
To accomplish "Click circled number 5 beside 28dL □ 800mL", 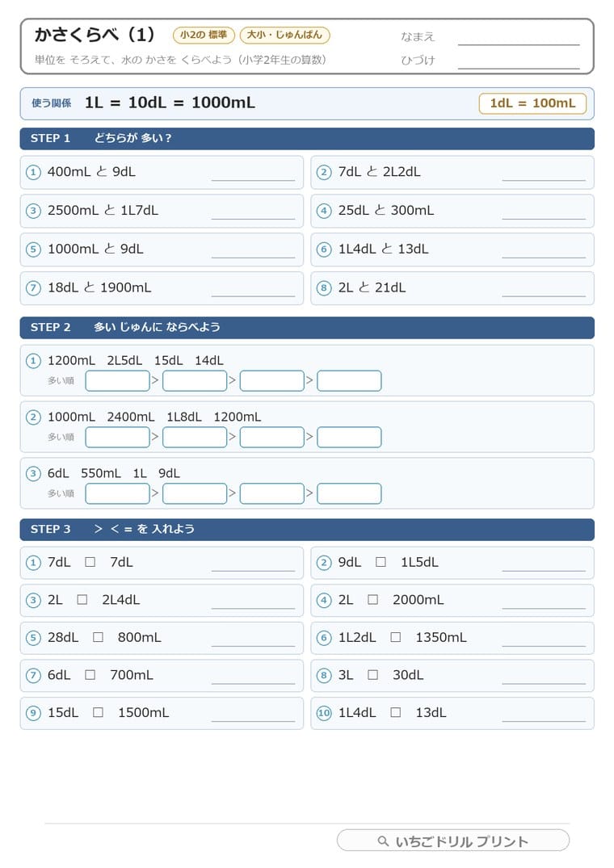I will click(x=33, y=638).
